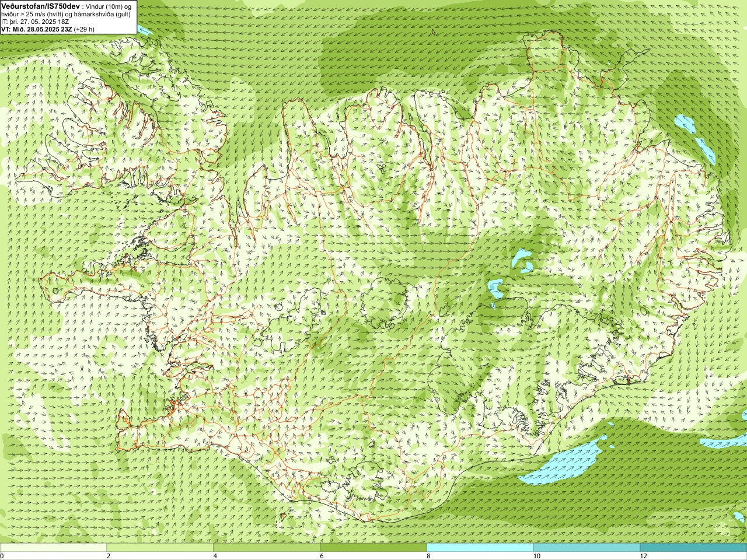The image size is (747, 560).
Task: Select the 10–12 m/s teal legend swatch
Action: (x=587, y=548)
